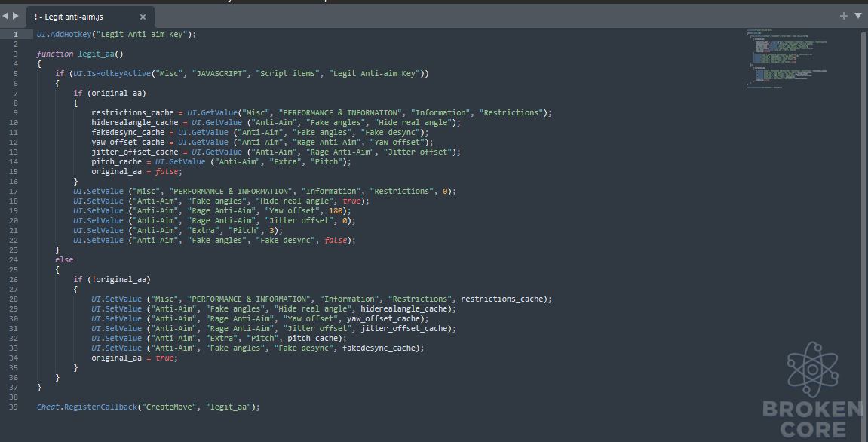This screenshot has height=442, width=868.
Task: Click 'fakedesync_cache' argument on line 33
Action: [x=379, y=348]
